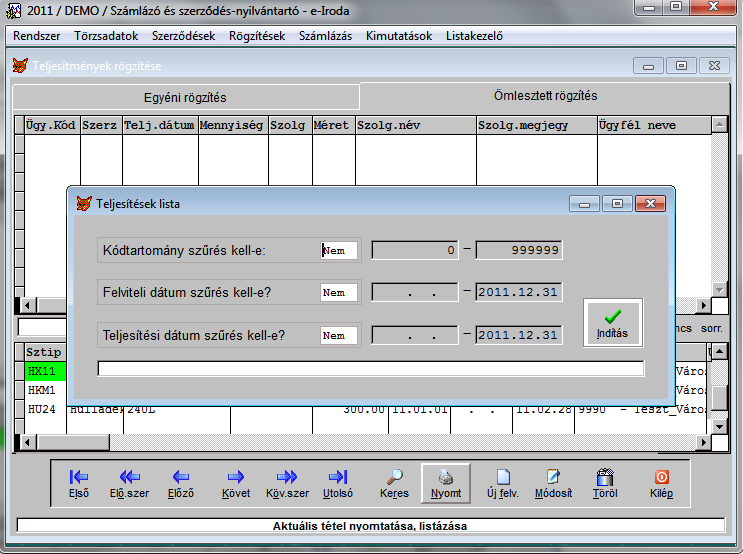The height and width of the screenshot is (554, 743).
Task: Open search with Keres magnifier icon
Action: (394, 484)
